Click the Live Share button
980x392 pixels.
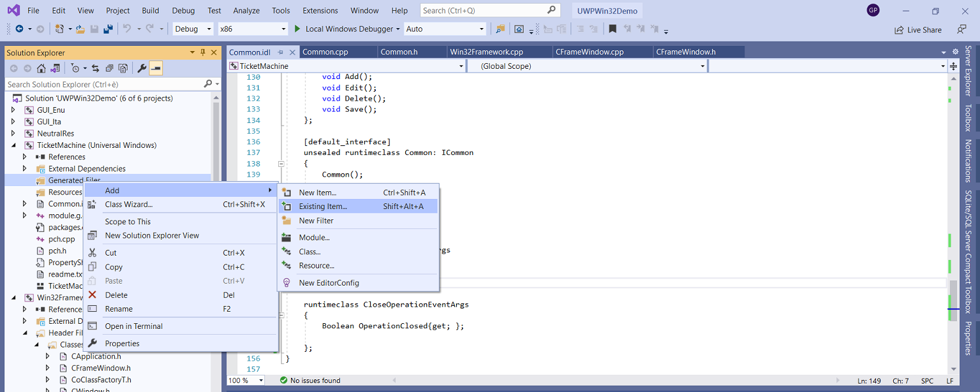coord(918,29)
